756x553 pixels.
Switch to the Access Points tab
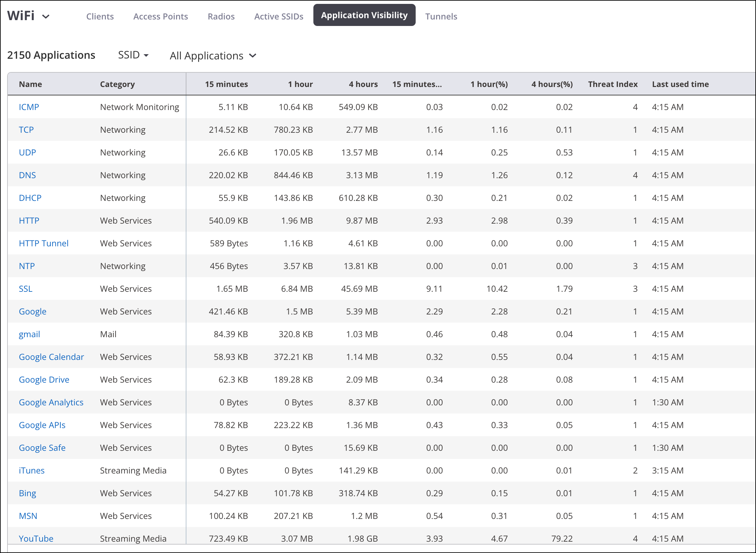pyautogui.click(x=160, y=16)
